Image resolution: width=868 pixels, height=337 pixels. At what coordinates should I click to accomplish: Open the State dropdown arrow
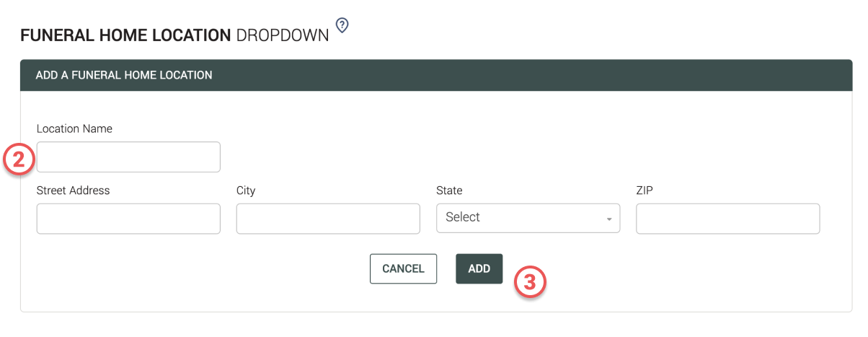pos(609,219)
